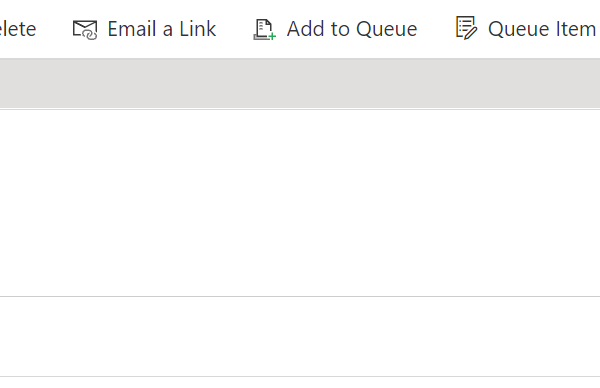
Task: Click the word Link in Email a Link
Action: (x=198, y=29)
